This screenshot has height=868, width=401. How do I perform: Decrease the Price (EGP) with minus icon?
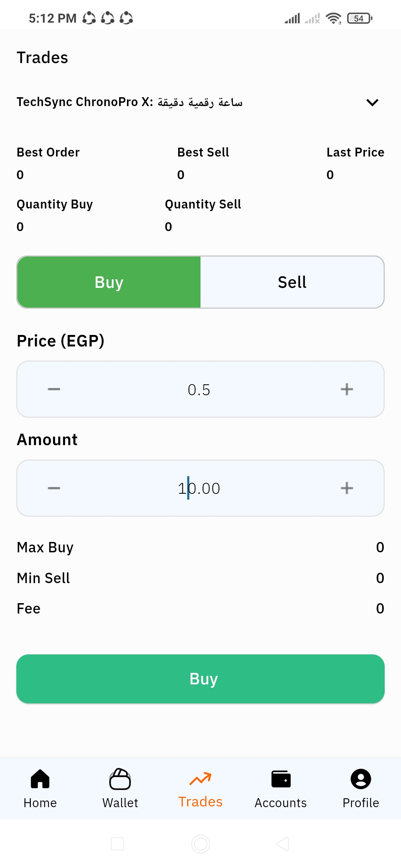pyautogui.click(x=54, y=389)
